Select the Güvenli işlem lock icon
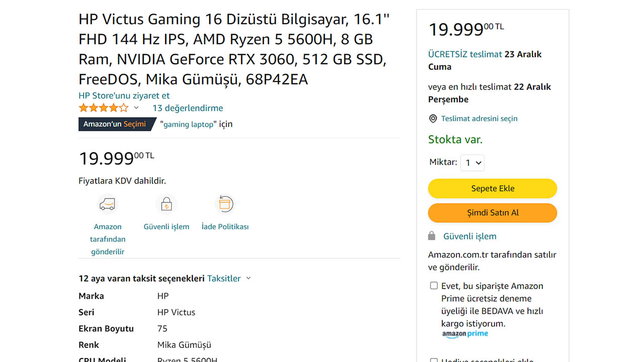644x362 pixels. coord(166,203)
